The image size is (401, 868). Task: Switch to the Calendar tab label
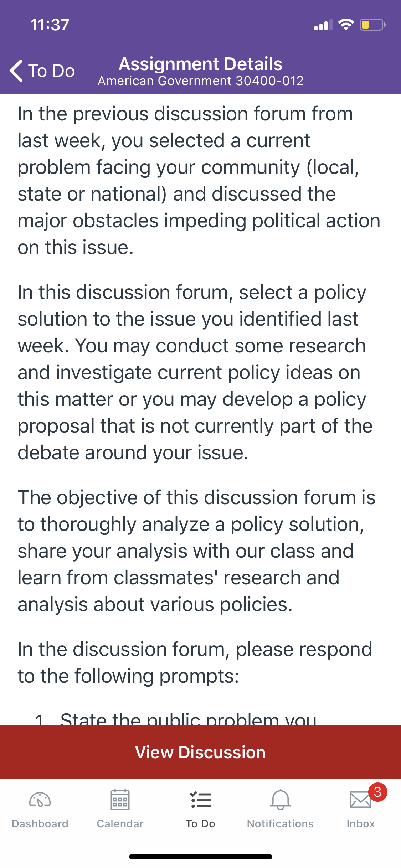120,824
